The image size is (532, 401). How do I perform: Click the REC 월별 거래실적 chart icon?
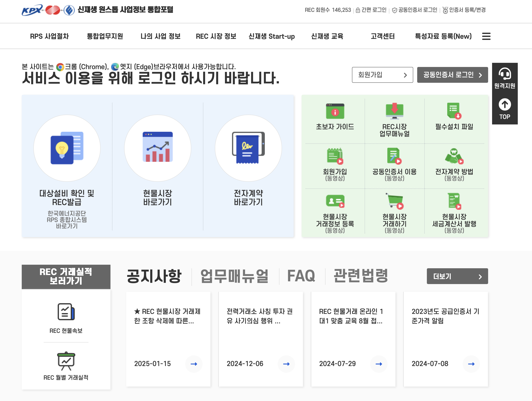(66, 361)
